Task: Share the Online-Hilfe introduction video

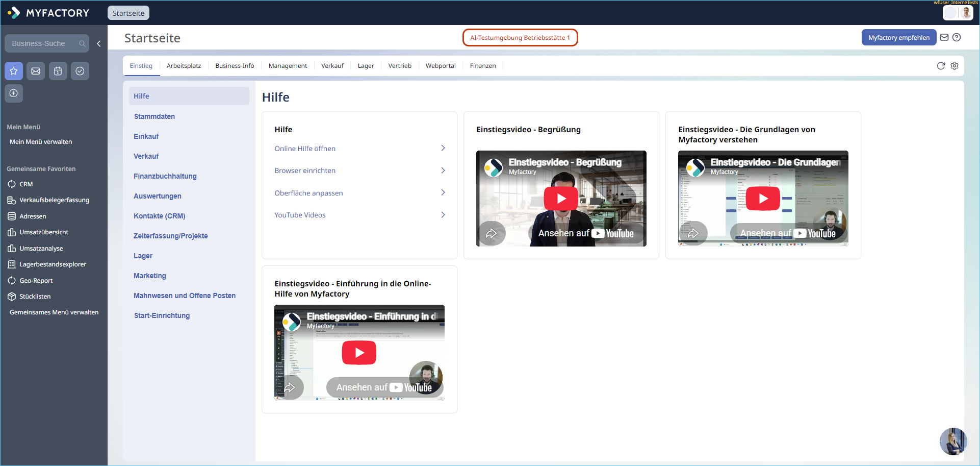Action: click(x=290, y=387)
